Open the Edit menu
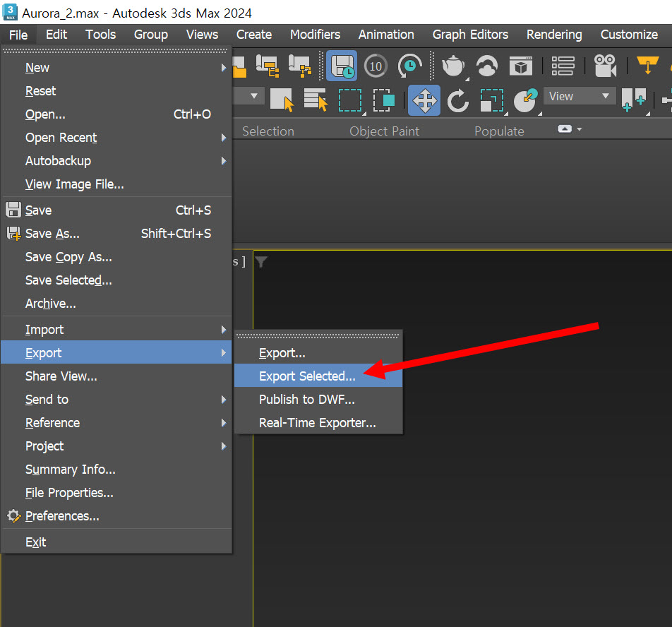The image size is (672, 627). (x=56, y=35)
